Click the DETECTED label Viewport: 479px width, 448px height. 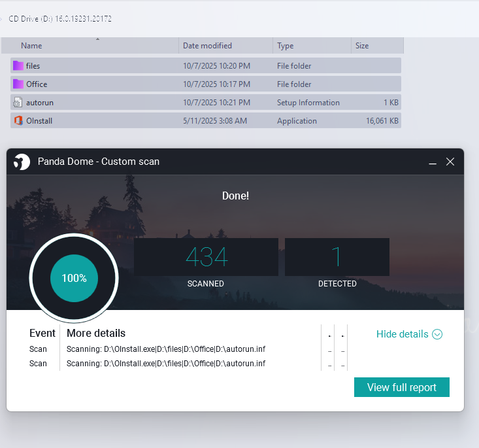[337, 283]
